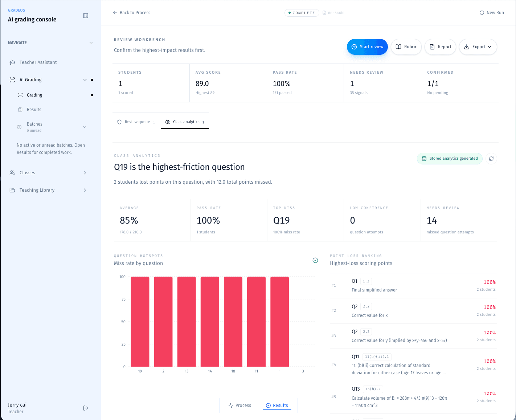Open the Q13 volume of B row
This screenshot has height=420, width=516.
tap(413, 397)
